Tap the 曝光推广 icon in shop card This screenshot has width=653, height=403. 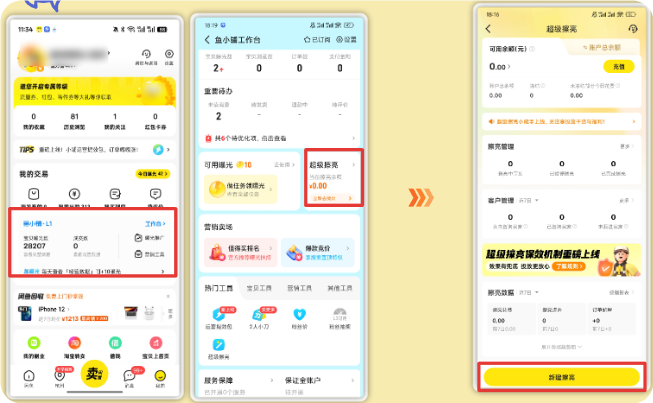[x=139, y=238]
